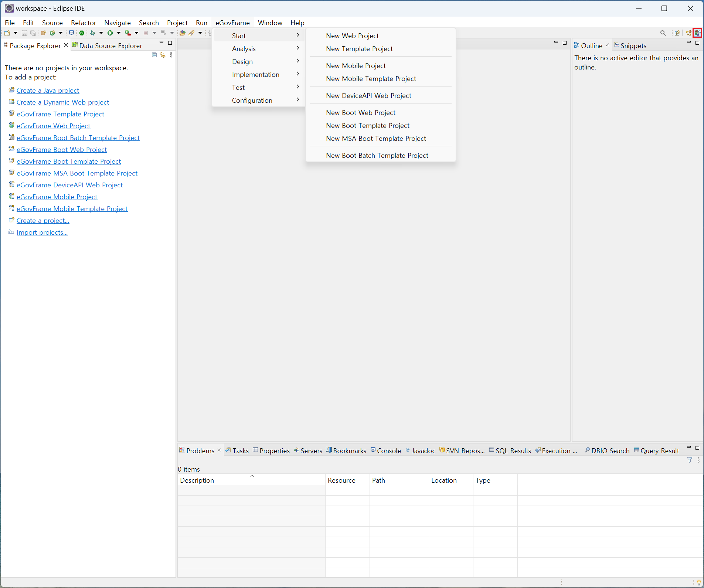Click the Open Perspective icon
The height and width of the screenshot is (588, 704).
coord(677,33)
